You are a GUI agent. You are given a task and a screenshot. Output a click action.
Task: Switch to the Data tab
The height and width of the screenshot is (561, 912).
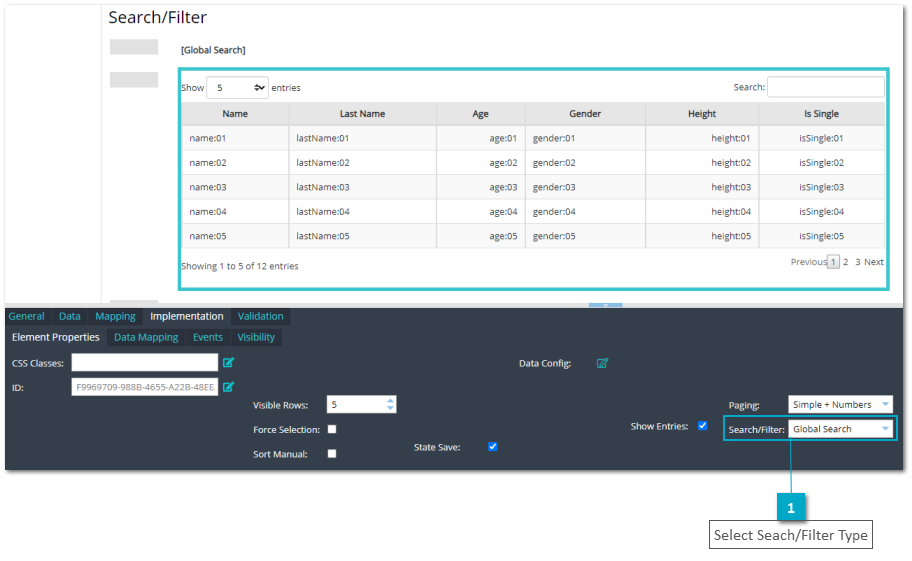[x=70, y=316]
